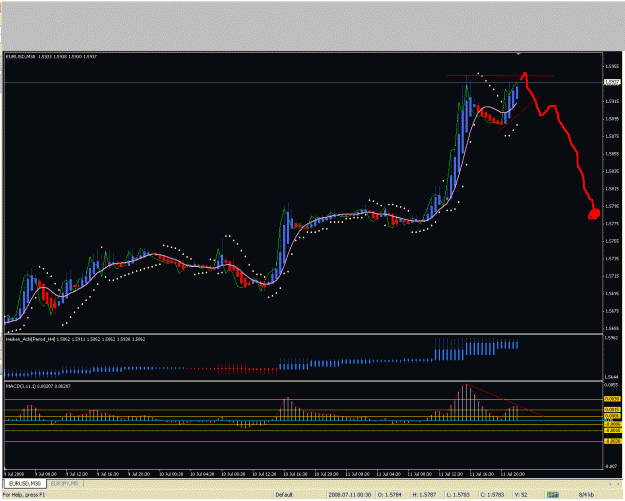Screen dimensions: 625x501
Task: Click the chart shift triangle marker
Action: (518, 53)
